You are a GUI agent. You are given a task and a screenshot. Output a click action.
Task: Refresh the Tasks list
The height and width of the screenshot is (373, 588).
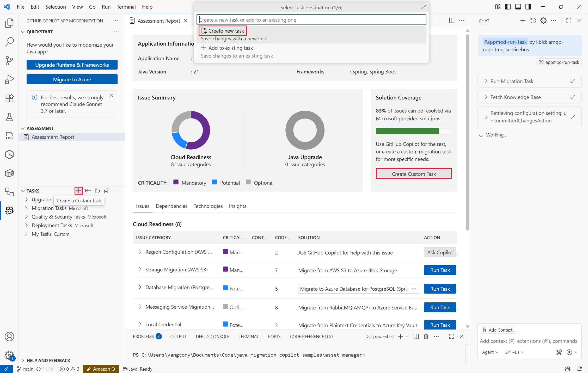tap(97, 191)
